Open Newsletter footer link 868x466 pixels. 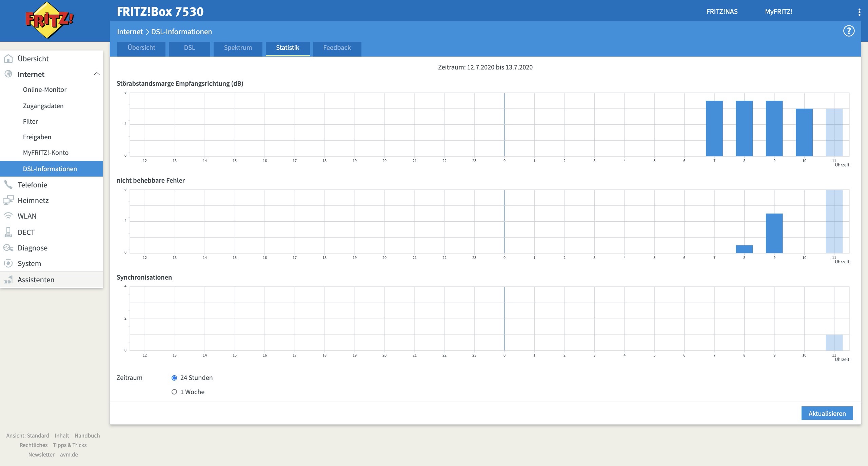click(x=41, y=454)
